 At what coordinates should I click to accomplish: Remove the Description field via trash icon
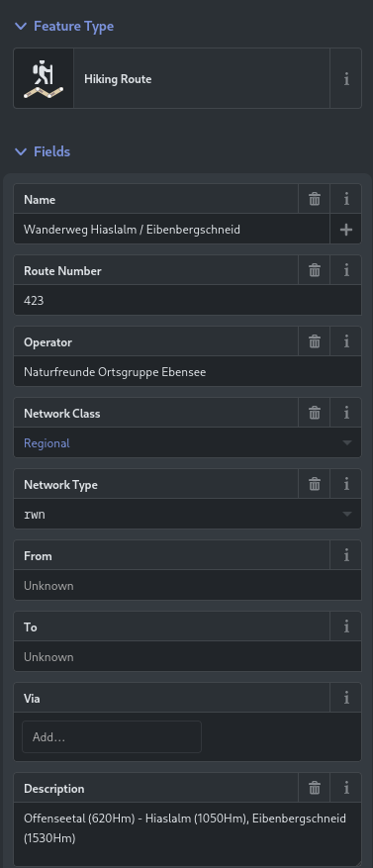pyautogui.click(x=315, y=788)
